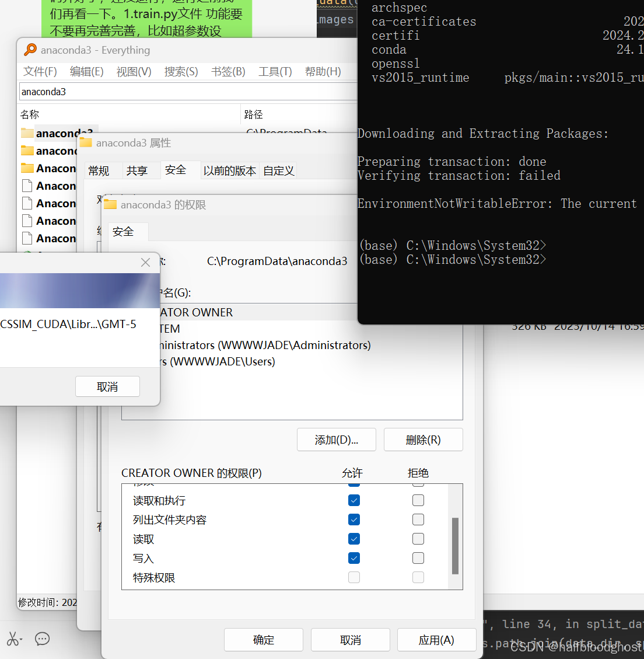Click the Everything magnifier app icon
The image size is (644, 659).
coord(30,50)
